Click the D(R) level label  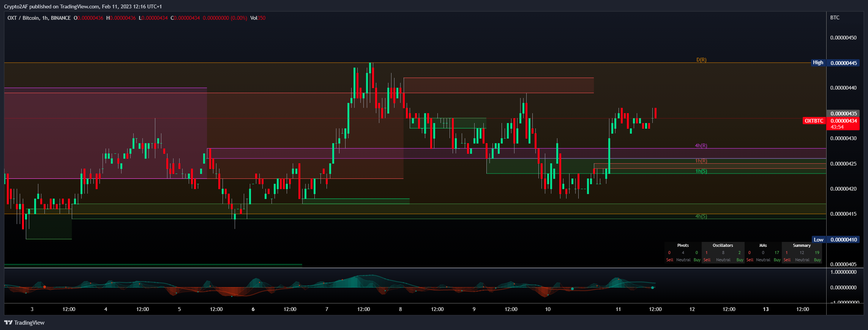(x=701, y=60)
